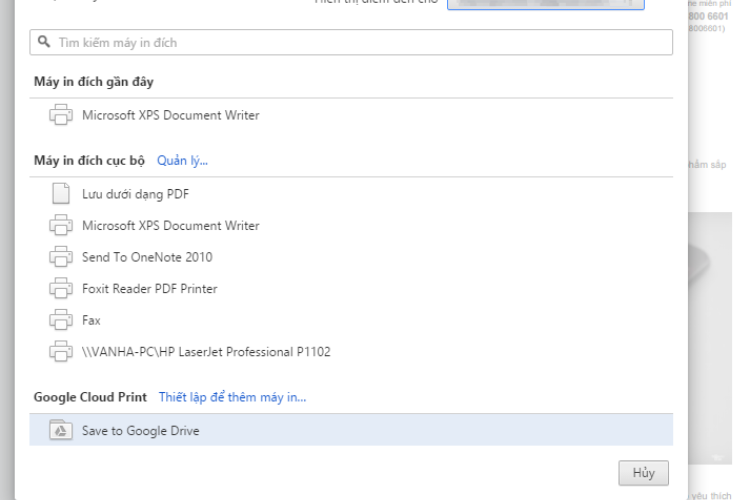The width and height of the screenshot is (750, 500).
Task: Click printer icon of recent Microsoft XPS Document Writer
Action: point(61,115)
